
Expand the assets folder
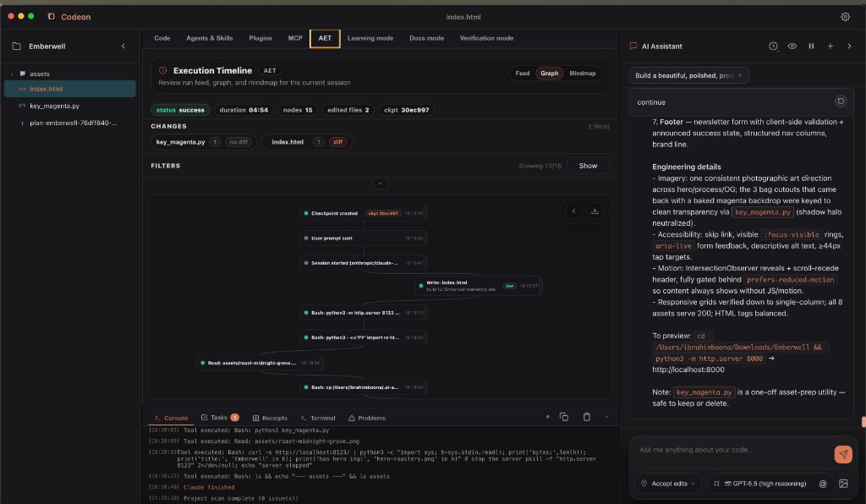[12, 74]
